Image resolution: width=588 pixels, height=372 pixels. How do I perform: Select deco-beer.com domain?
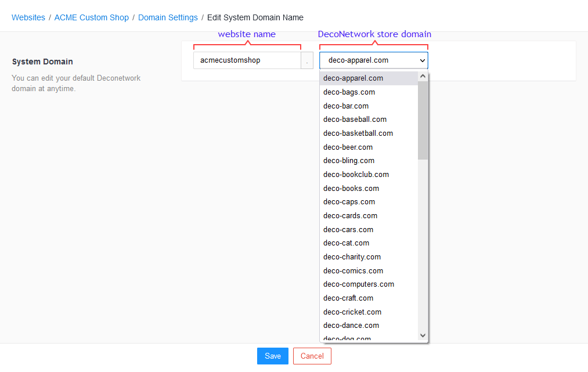[369, 147]
